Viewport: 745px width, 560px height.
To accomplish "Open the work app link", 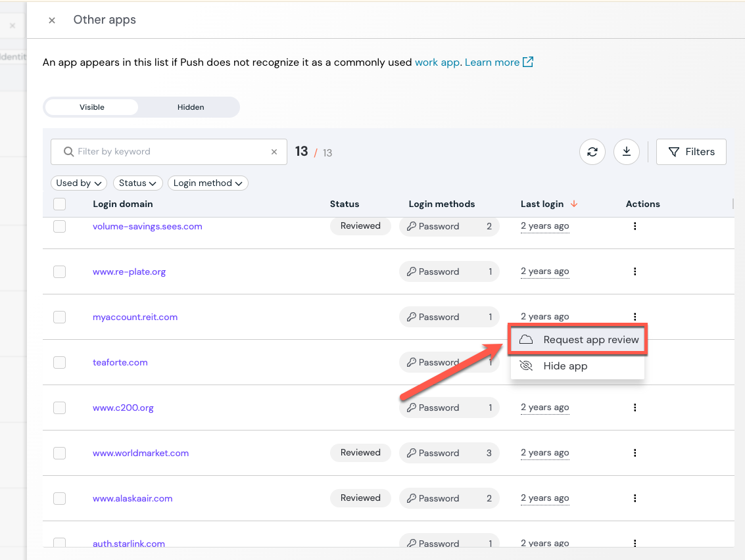I will (437, 62).
